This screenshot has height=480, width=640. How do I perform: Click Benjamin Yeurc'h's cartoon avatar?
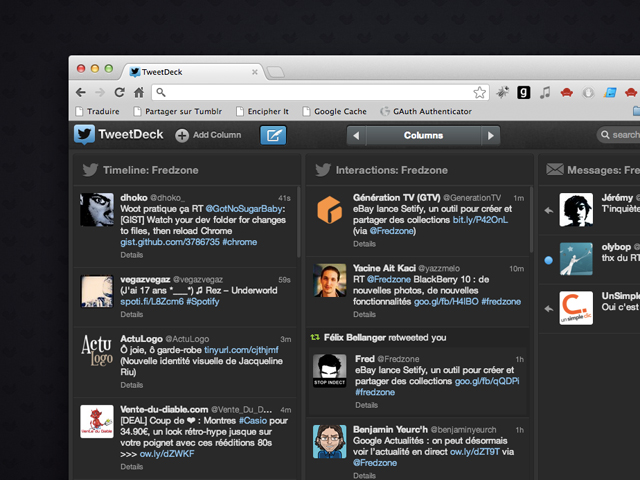[x=330, y=442]
